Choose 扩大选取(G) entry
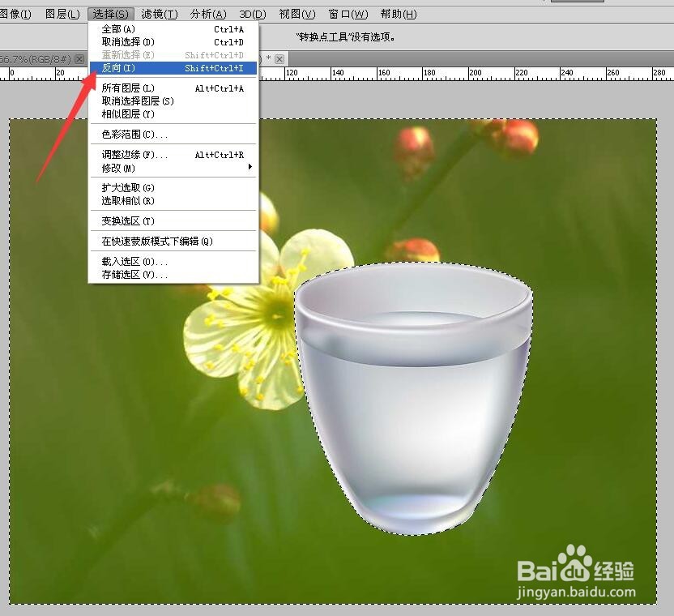Image resolution: width=674 pixels, height=616 pixels. (x=173, y=187)
